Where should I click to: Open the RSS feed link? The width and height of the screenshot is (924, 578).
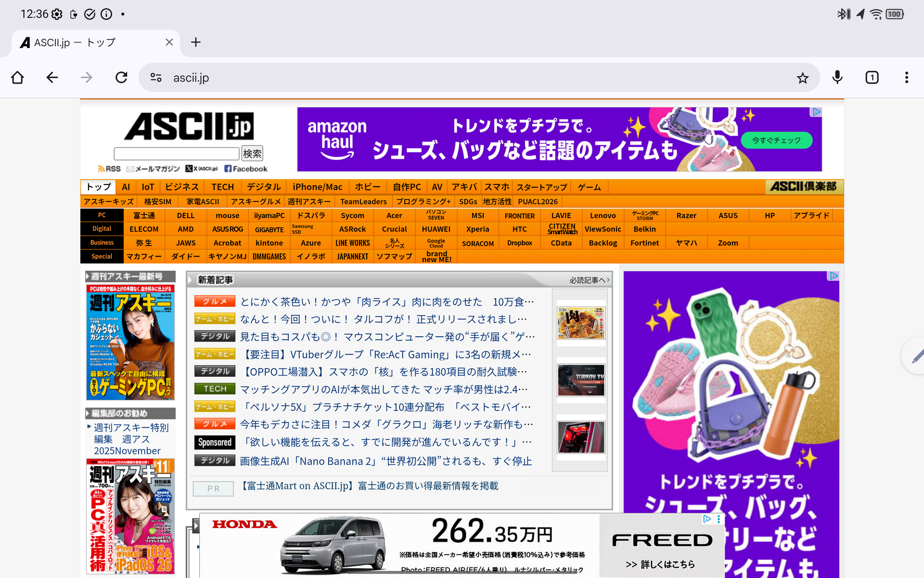pyautogui.click(x=109, y=169)
